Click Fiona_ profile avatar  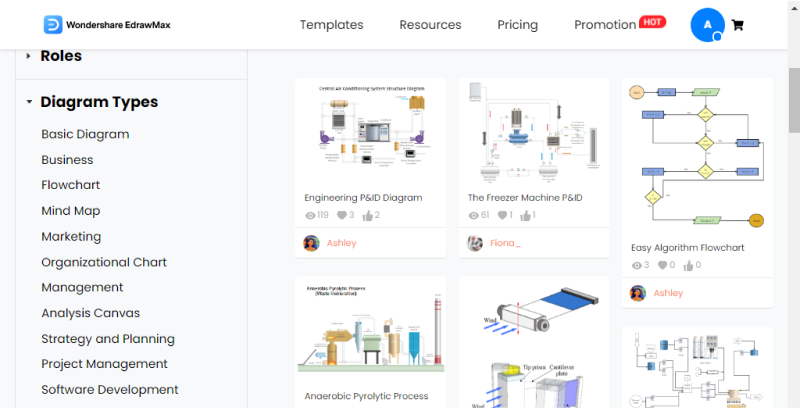475,243
